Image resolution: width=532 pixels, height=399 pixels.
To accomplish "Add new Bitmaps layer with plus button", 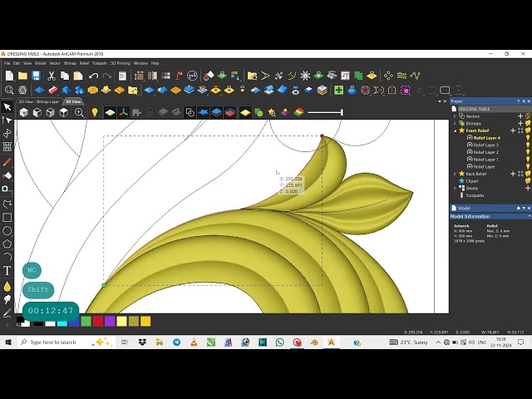I will 520,123.
